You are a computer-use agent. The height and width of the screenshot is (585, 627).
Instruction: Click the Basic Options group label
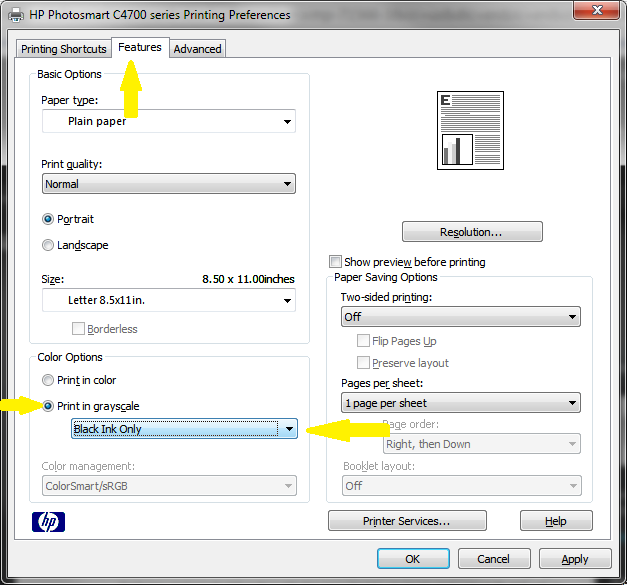pyautogui.click(x=69, y=74)
